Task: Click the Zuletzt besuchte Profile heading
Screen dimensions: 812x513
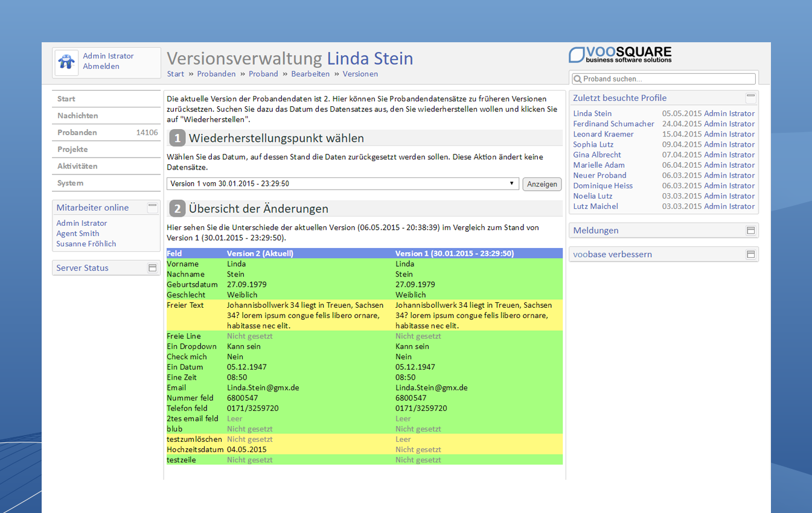Action: tap(619, 98)
